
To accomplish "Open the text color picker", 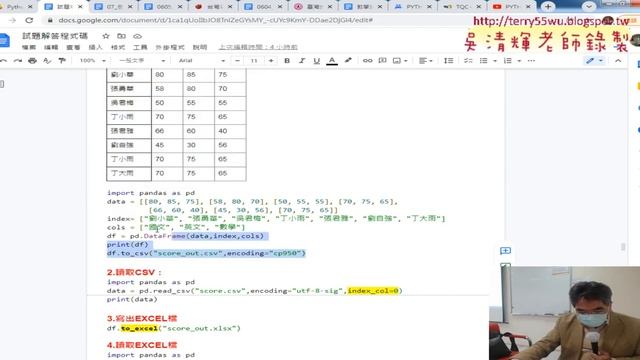I will click(332, 61).
